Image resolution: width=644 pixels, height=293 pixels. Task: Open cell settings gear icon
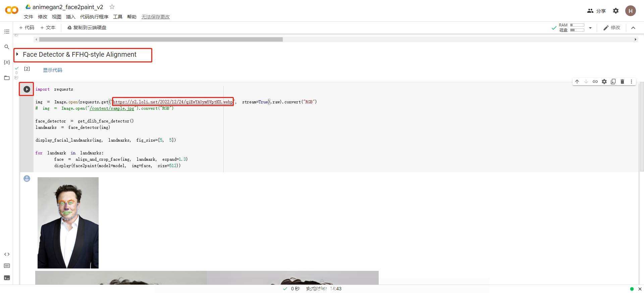(x=604, y=82)
